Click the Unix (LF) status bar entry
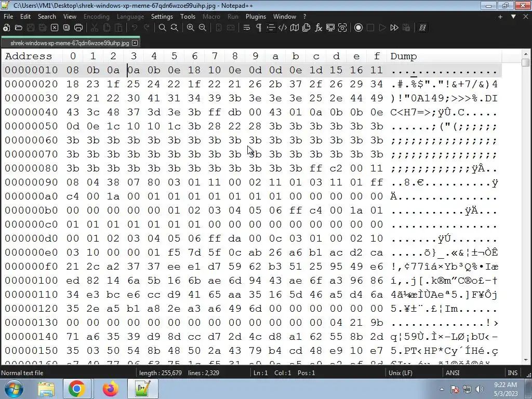This screenshot has height=399, width=532. [401, 373]
